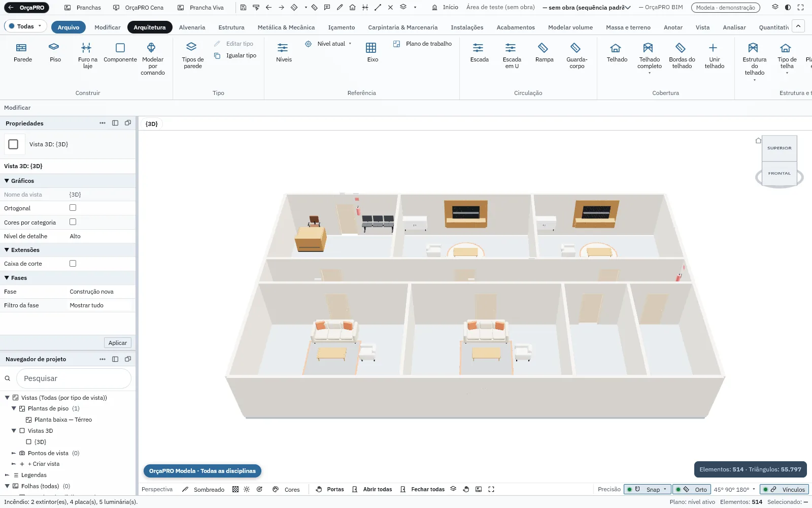Open the Todas discipline dropdown

coord(25,26)
